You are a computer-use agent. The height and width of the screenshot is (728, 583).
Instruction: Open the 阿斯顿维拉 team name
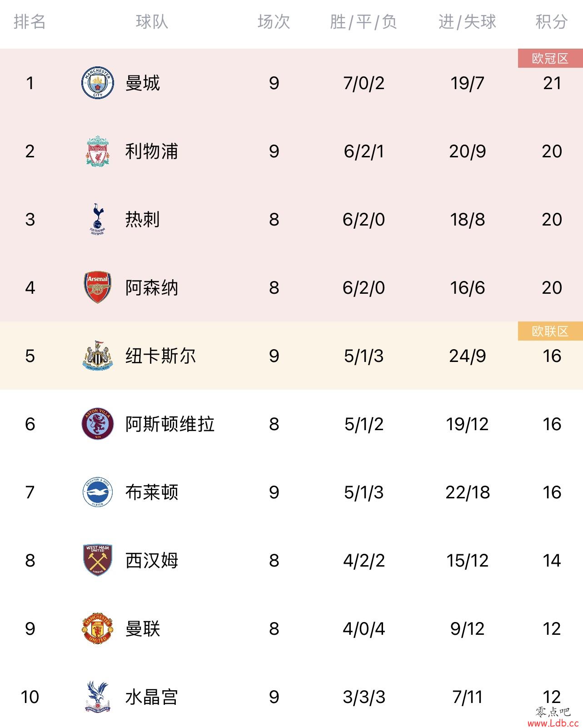point(170,424)
